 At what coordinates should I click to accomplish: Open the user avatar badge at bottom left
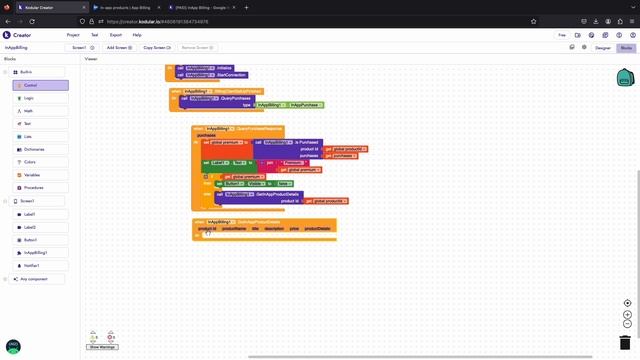point(13,347)
